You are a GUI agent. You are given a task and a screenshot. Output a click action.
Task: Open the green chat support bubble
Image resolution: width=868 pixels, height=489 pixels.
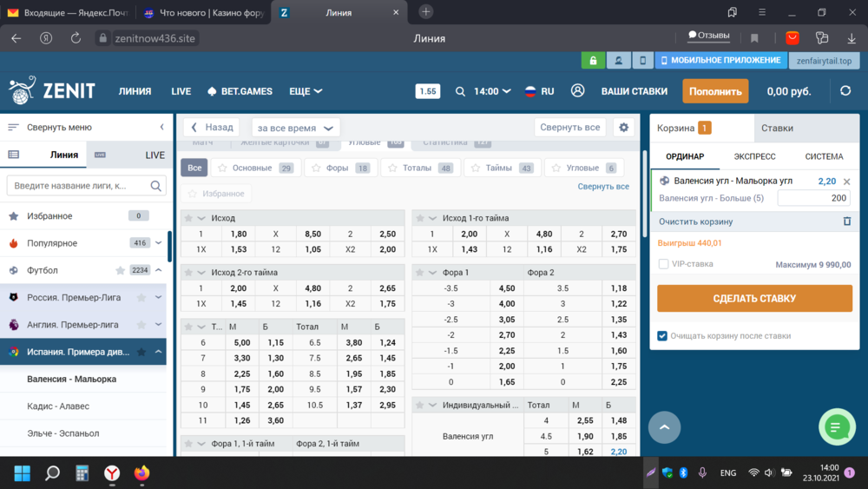click(837, 427)
